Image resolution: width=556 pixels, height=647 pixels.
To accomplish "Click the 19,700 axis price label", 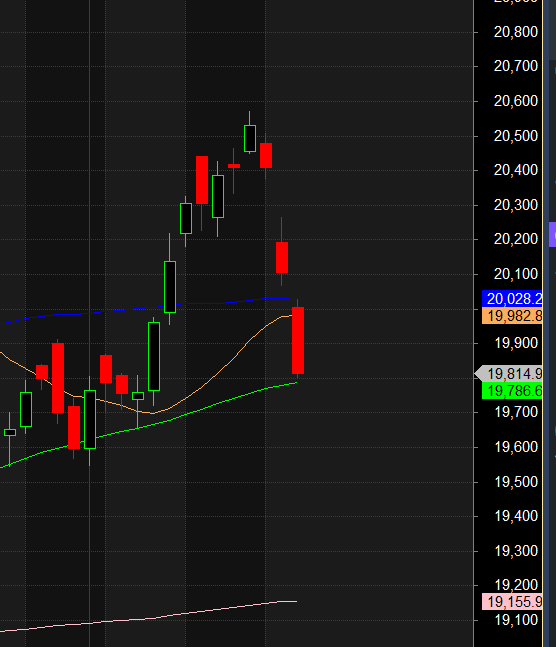I will point(516,412).
